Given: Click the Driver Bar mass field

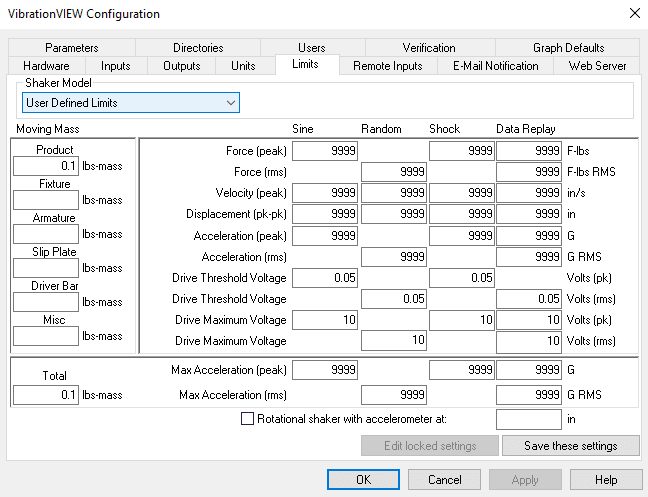Looking at the screenshot, I should pyautogui.click(x=46, y=302).
